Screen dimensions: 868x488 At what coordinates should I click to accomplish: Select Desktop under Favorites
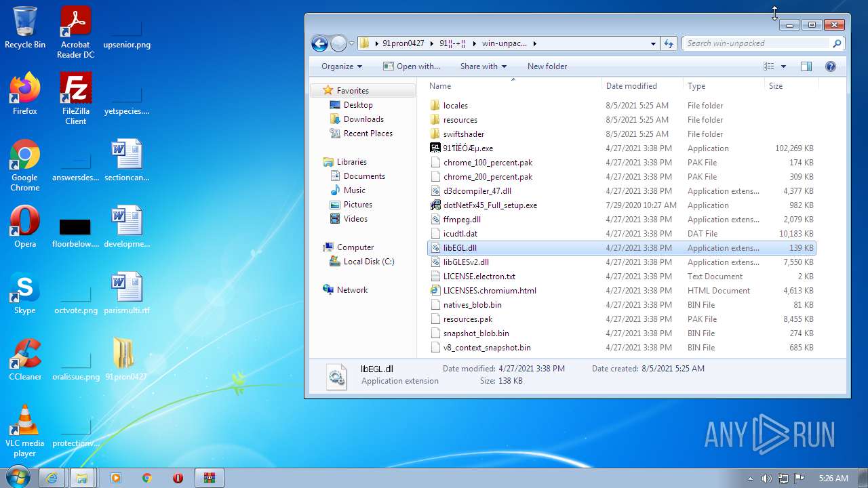pos(358,105)
